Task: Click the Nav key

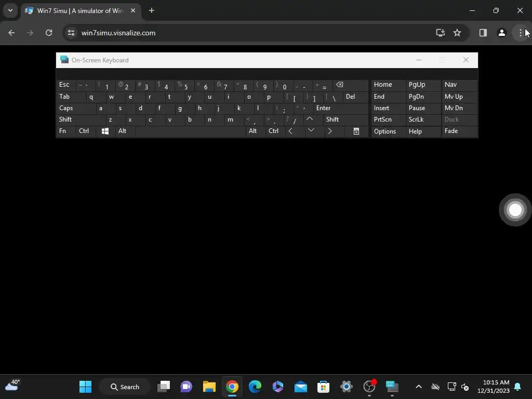Action: (x=459, y=85)
